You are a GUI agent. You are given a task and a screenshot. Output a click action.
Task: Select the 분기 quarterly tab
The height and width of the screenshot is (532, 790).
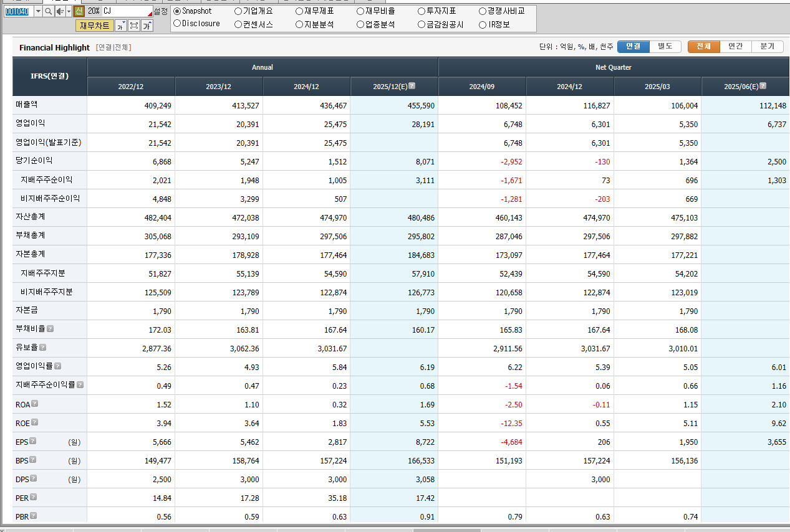click(768, 47)
